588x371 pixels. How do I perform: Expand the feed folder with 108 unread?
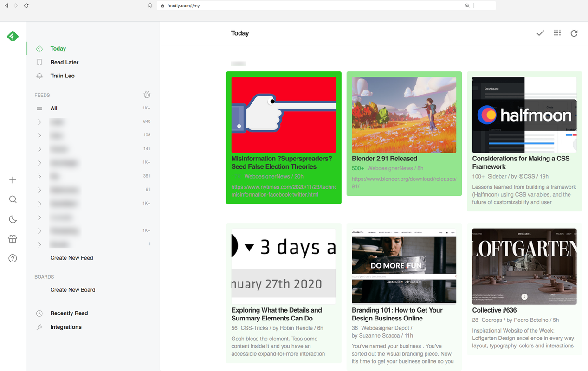tap(39, 135)
